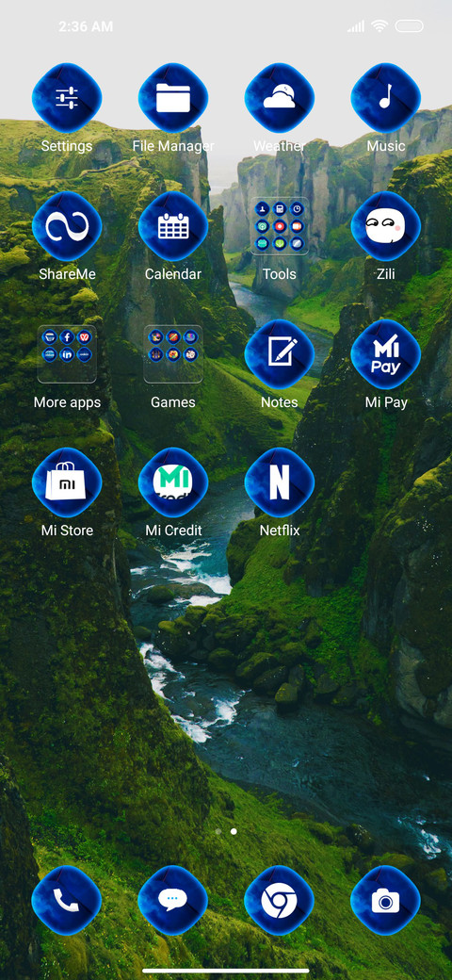Tap the "File Manager" label
Viewport: 452px width, 980px height.
[x=173, y=146]
